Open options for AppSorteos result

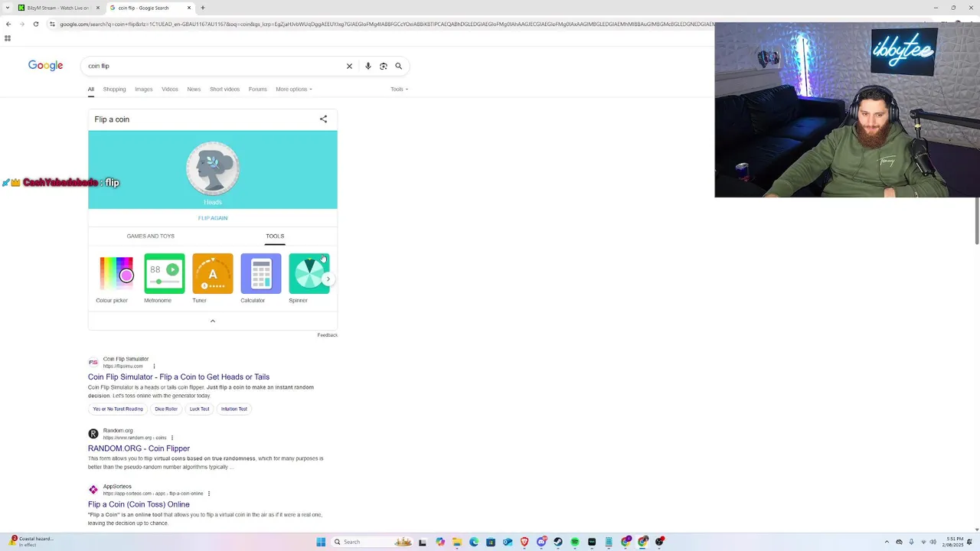pos(209,494)
